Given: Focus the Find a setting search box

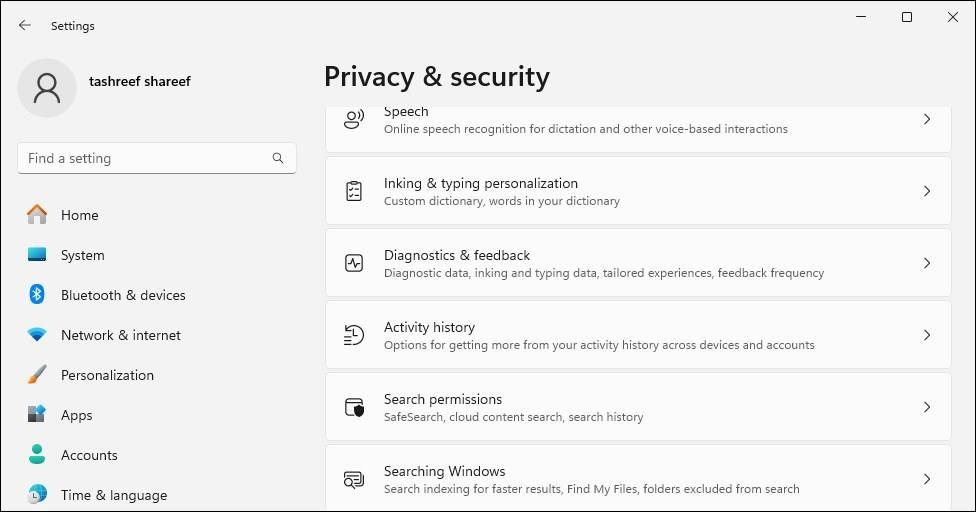Looking at the screenshot, I should 145,158.
